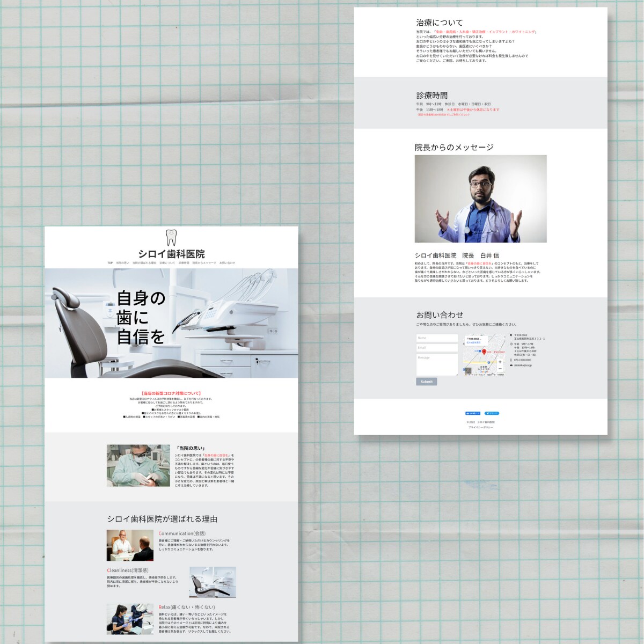
Task: Focus the Email input field
Action: click(437, 348)
